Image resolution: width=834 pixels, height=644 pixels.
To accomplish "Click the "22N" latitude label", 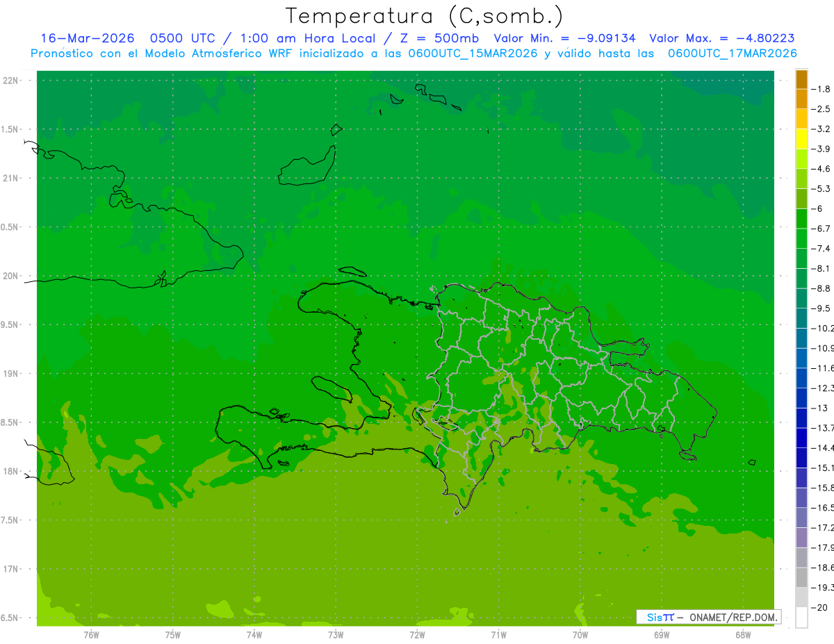I will point(11,80).
